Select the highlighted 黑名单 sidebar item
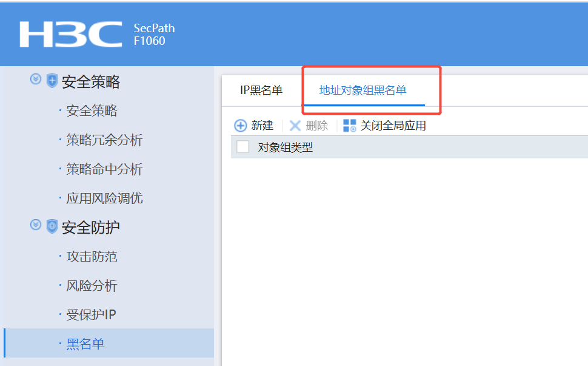Image resolution: width=588 pixels, height=366 pixels. (85, 344)
